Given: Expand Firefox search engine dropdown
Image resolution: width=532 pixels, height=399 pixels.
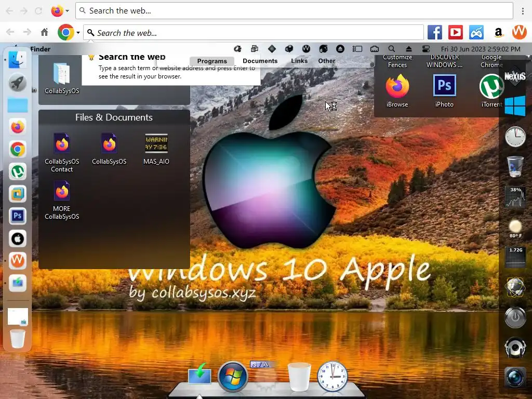Looking at the screenshot, I should click(67, 11).
